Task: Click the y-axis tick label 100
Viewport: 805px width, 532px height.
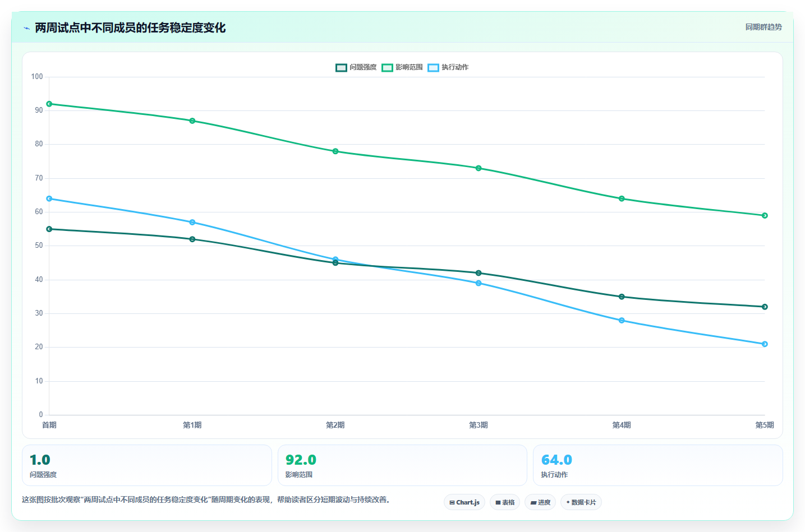Action: click(37, 77)
